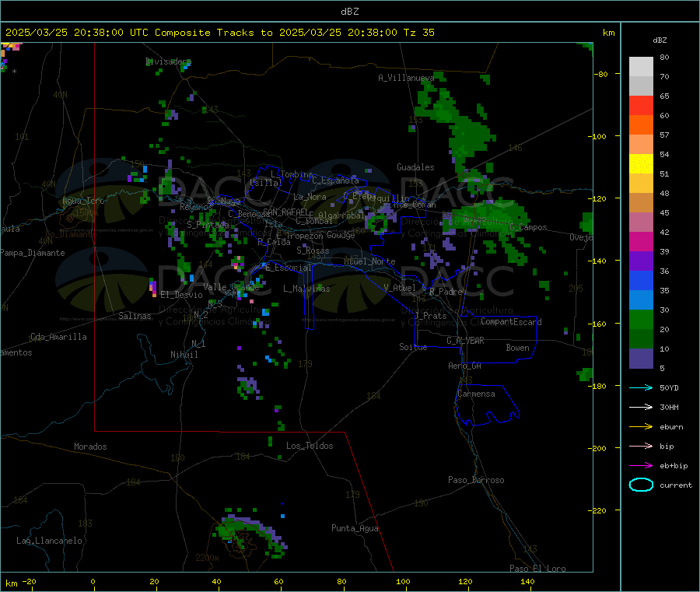Click the cyan 50YD arrow legend icon
The height and width of the screenshot is (592, 700).
(x=641, y=387)
